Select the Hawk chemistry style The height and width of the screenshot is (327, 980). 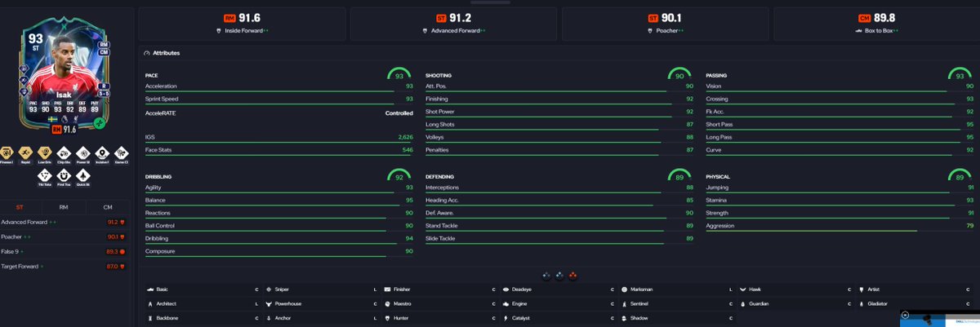[796, 289]
